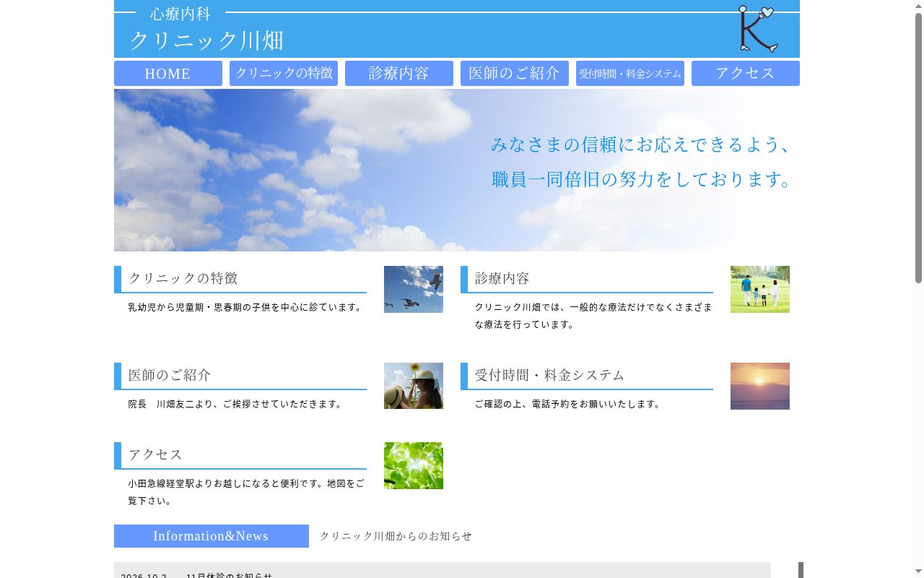Click the クリニック川畑 site title
The height and width of the screenshot is (578, 924).
pos(206,40)
